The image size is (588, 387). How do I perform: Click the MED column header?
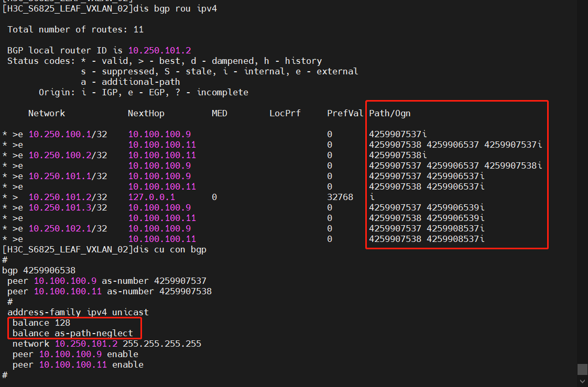tap(220, 113)
